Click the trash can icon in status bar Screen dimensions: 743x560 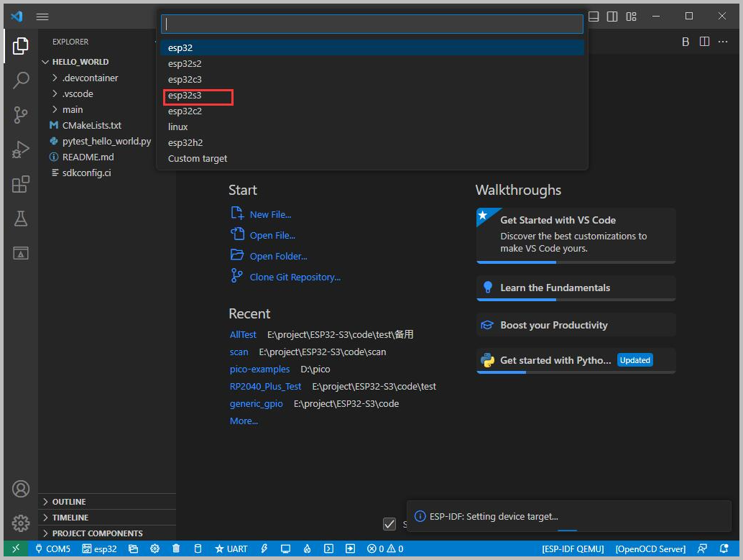[x=176, y=549]
